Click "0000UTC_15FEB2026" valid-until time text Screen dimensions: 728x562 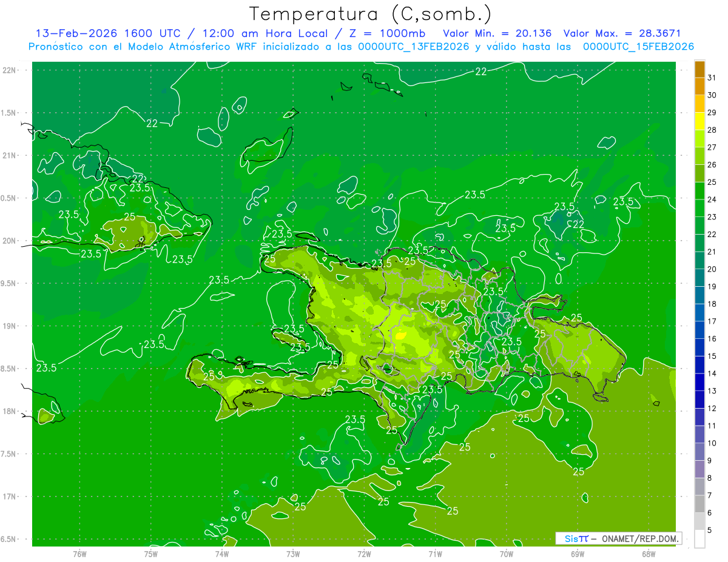(x=638, y=47)
